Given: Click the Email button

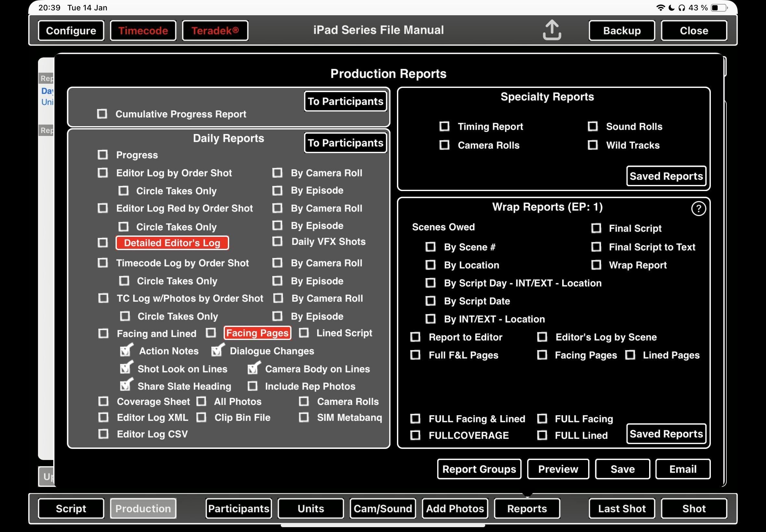Looking at the screenshot, I should pyautogui.click(x=683, y=469).
